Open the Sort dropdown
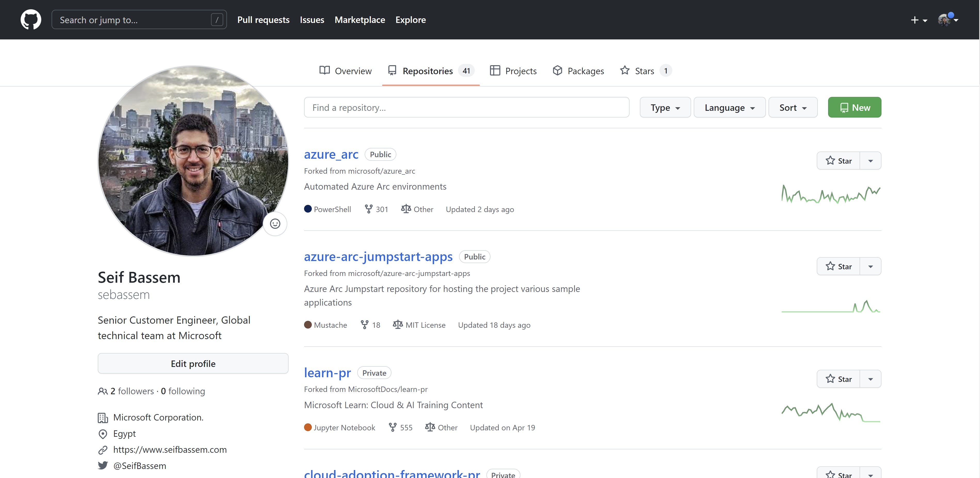 click(793, 107)
